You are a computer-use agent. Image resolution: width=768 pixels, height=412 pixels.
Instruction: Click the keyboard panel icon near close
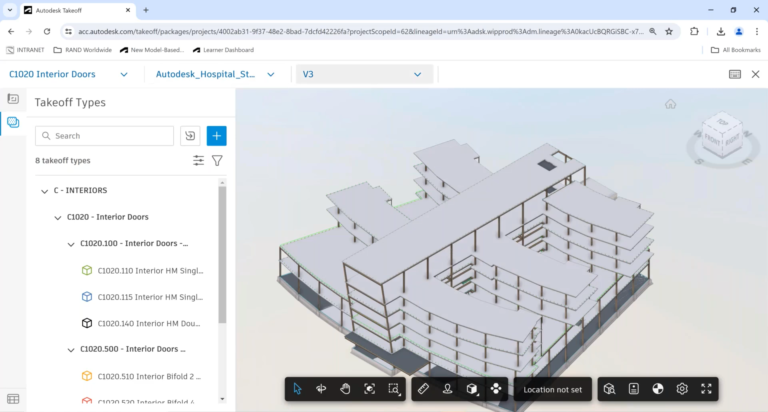pyautogui.click(x=735, y=74)
